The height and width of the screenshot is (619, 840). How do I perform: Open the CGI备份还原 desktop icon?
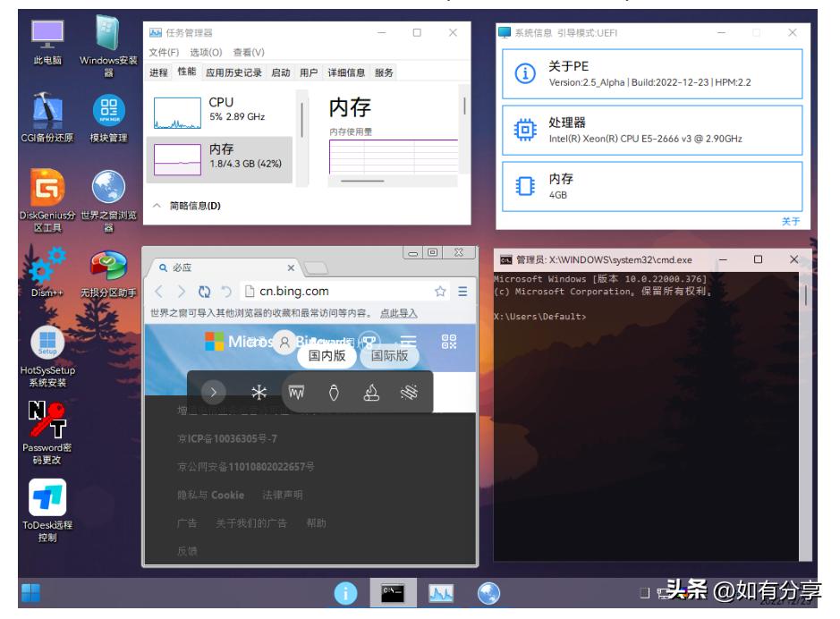[x=47, y=117]
